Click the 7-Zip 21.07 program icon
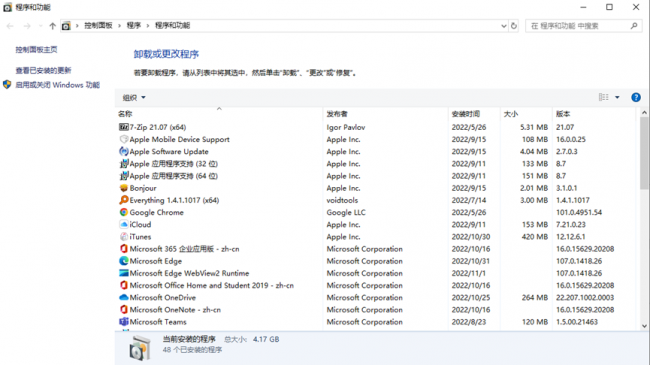The image size is (650, 365). coord(124,127)
